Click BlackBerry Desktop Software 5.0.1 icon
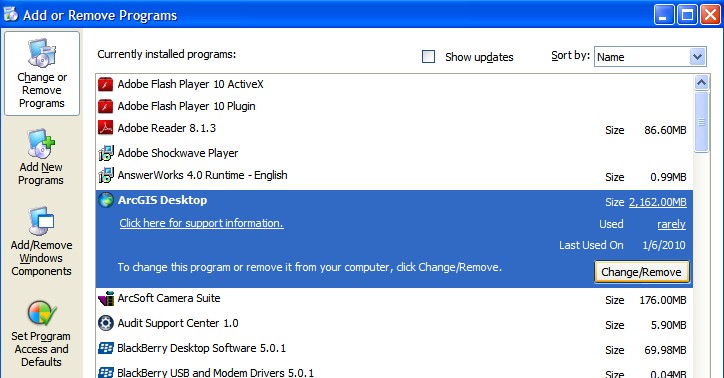Viewport: 724px width, 378px height. pyautogui.click(x=106, y=348)
